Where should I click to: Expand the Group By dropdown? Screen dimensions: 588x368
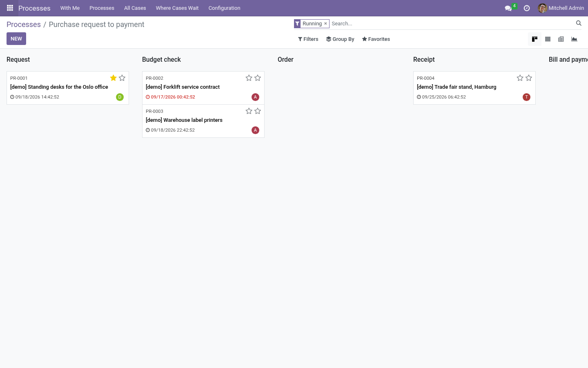click(x=340, y=39)
